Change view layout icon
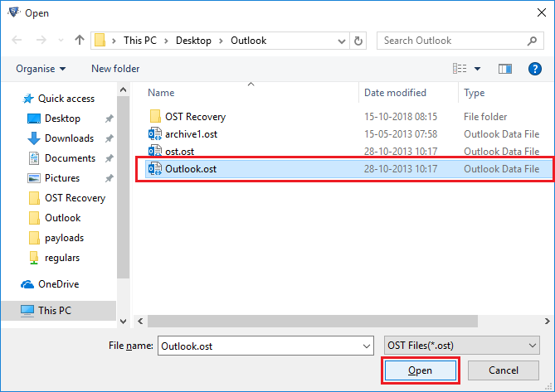This screenshot has height=392, width=555. [x=460, y=68]
